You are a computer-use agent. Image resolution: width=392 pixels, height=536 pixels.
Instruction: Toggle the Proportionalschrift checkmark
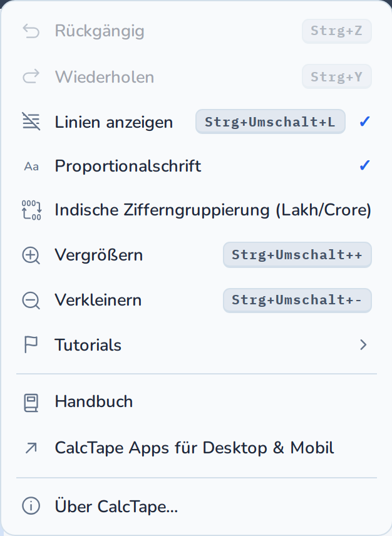(x=364, y=165)
